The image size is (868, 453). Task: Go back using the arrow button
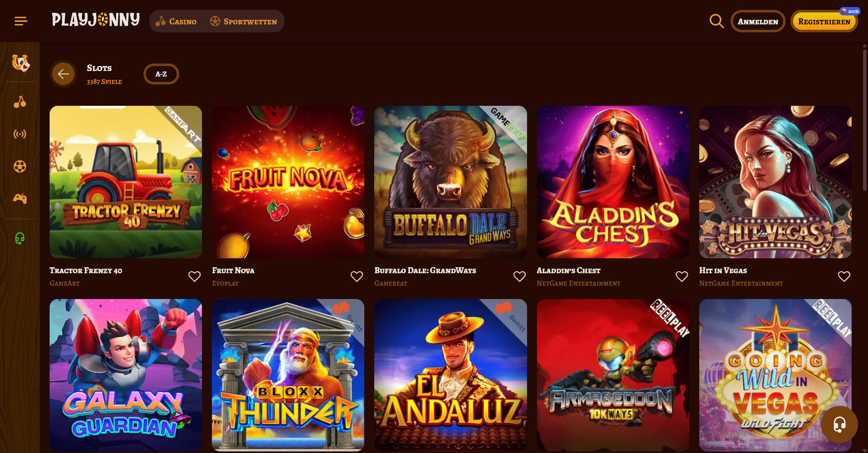(x=63, y=74)
